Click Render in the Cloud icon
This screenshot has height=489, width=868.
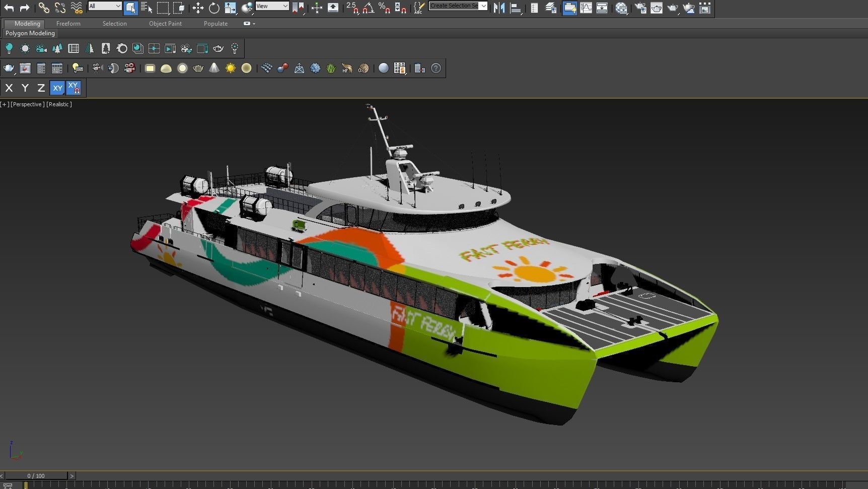(x=689, y=8)
